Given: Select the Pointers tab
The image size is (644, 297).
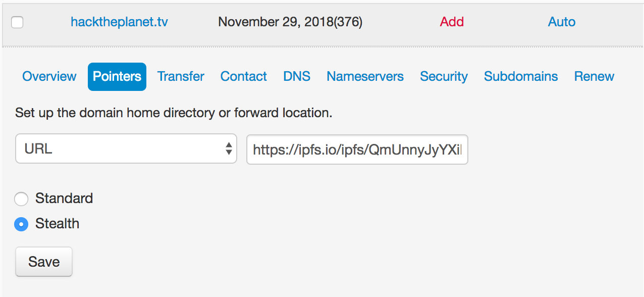Looking at the screenshot, I should pyautogui.click(x=117, y=76).
